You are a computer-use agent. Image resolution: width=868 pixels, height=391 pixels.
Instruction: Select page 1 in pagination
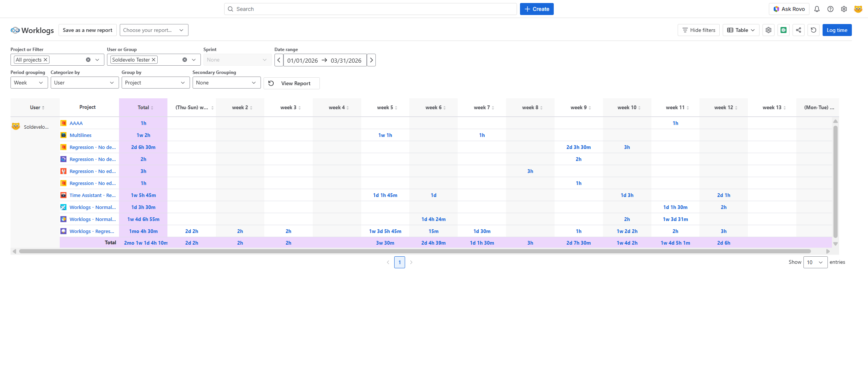(x=399, y=262)
